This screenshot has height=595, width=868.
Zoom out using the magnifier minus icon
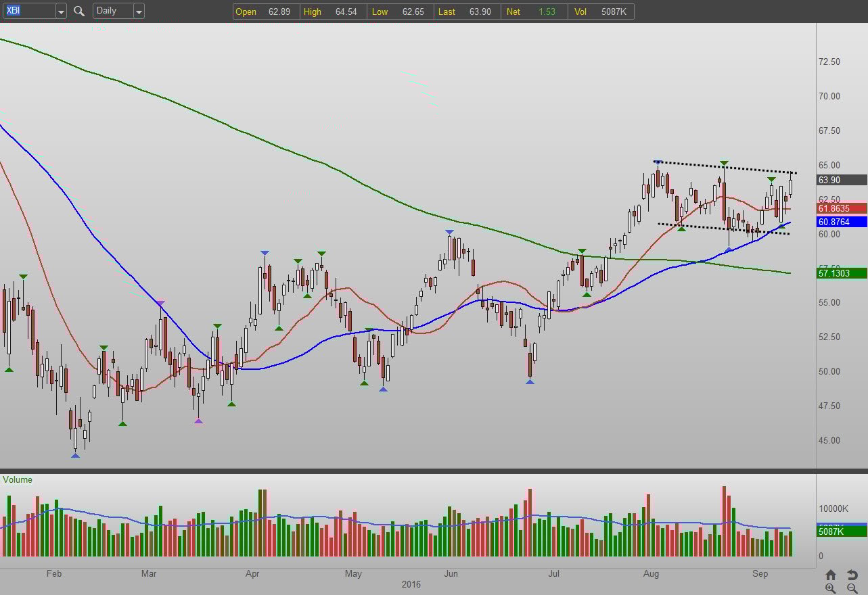pos(852,588)
